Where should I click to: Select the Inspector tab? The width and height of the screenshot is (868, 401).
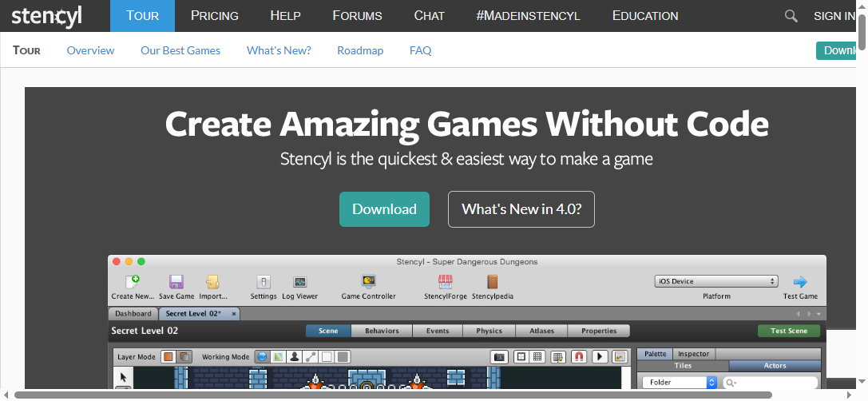click(692, 354)
